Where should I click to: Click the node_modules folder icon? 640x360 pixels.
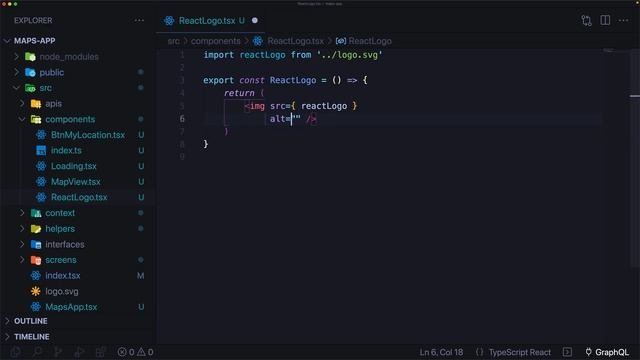pos(30,56)
